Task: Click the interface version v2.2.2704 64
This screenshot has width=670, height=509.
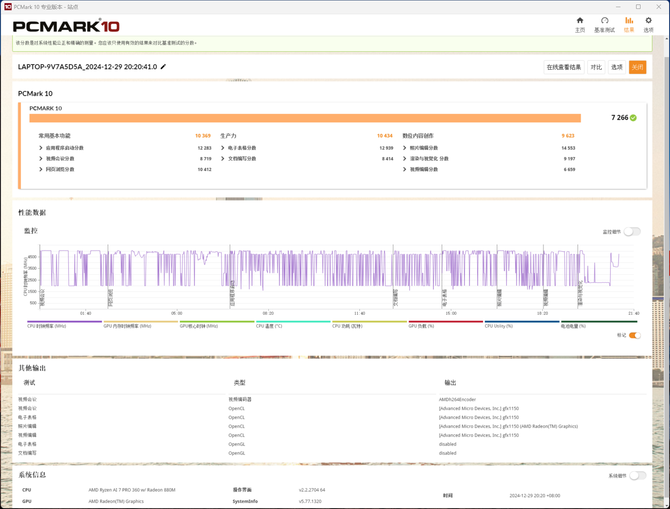Action: [312, 490]
